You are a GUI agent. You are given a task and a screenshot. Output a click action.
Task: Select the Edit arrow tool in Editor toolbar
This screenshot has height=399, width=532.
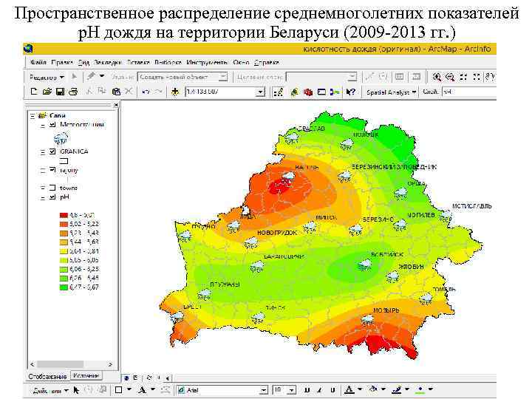[x=74, y=77]
